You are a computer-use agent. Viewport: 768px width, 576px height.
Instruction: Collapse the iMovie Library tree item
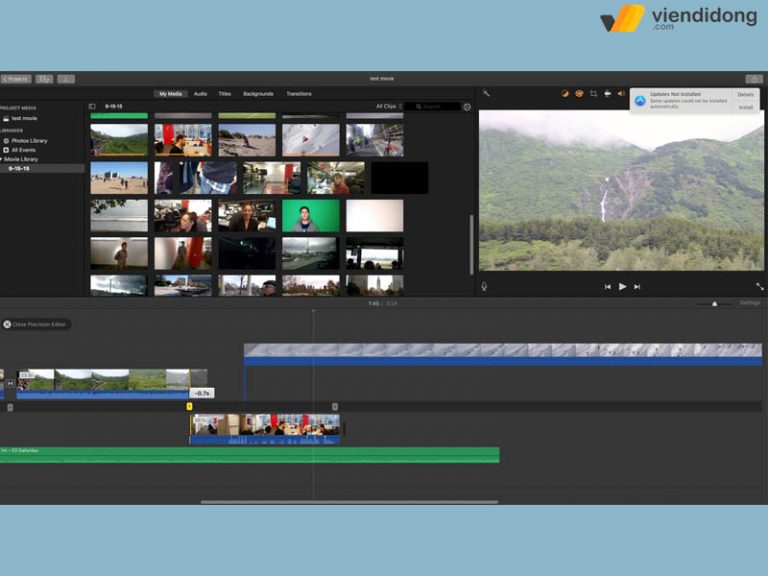[1, 159]
